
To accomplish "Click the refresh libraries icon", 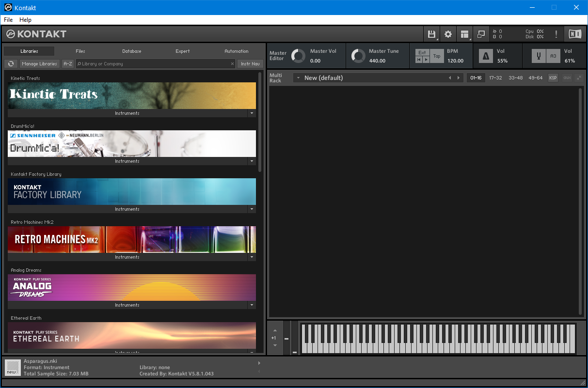I will pyautogui.click(x=11, y=63).
